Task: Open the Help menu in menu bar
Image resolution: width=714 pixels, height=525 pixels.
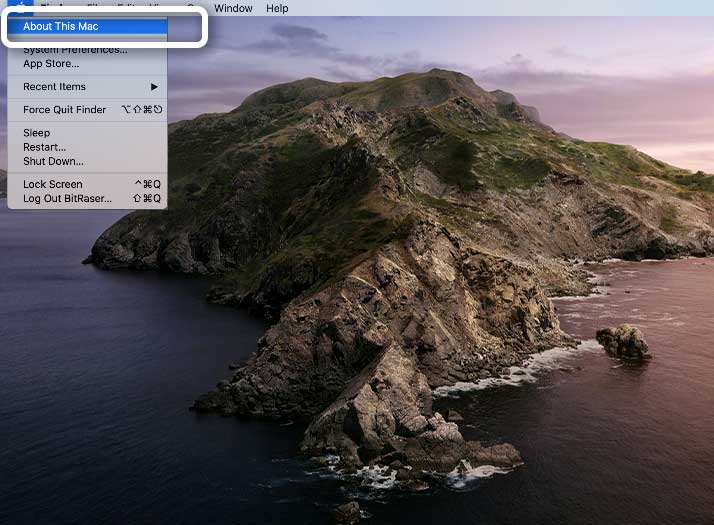Action: click(x=277, y=8)
